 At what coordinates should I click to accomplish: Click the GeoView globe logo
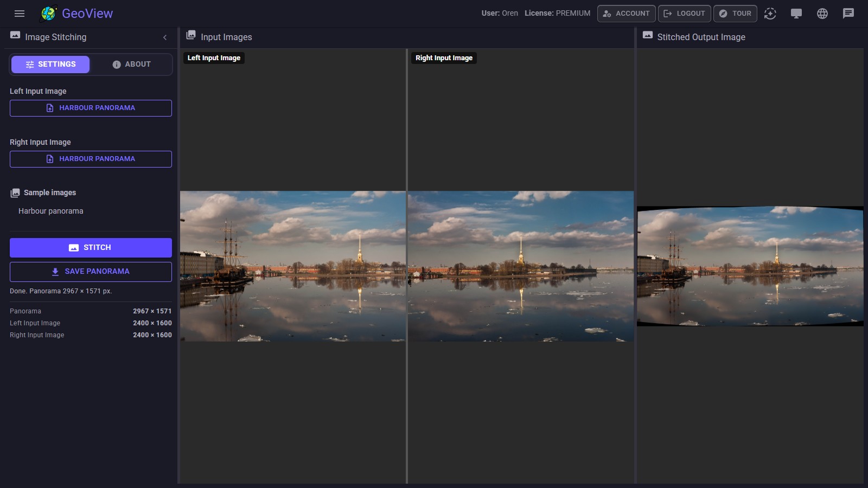click(49, 14)
